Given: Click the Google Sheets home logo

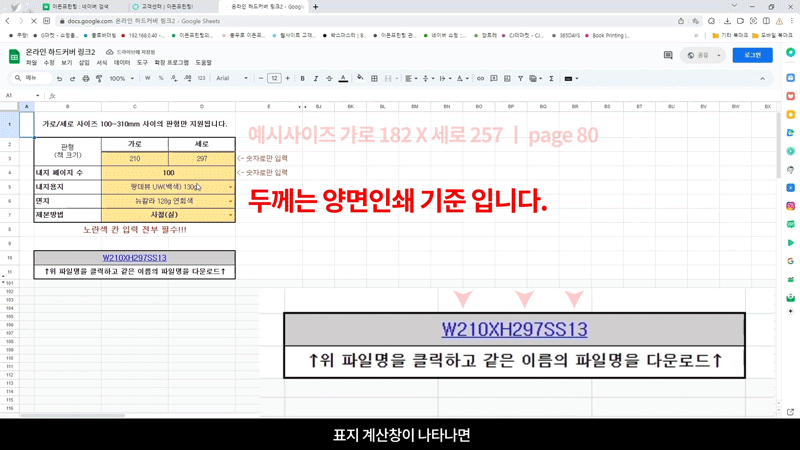Looking at the screenshot, I should point(14,56).
